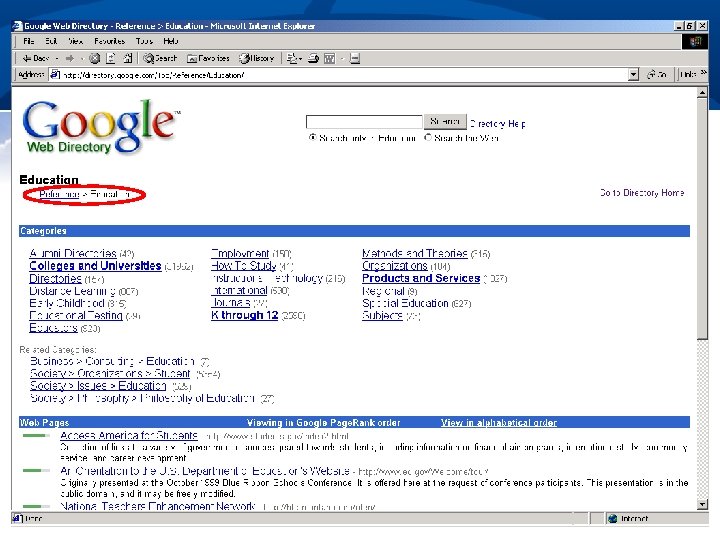Open the Mail button dropdown arrow
720x540 pixels.
point(300,58)
